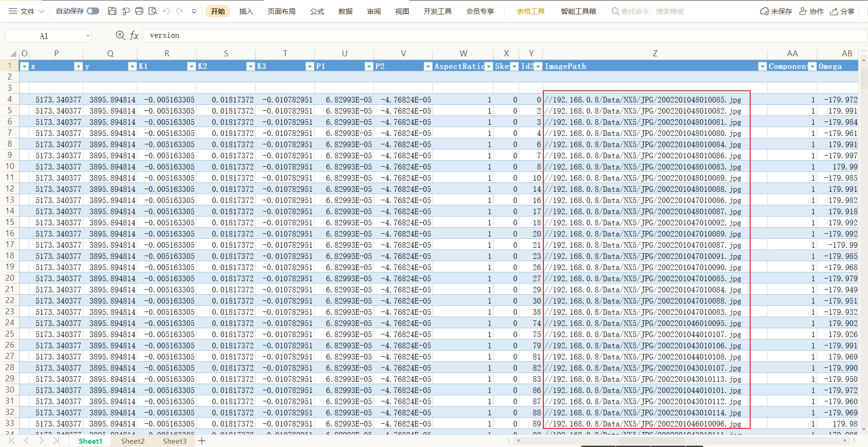Click the Save floppy disk icon

pos(112,11)
